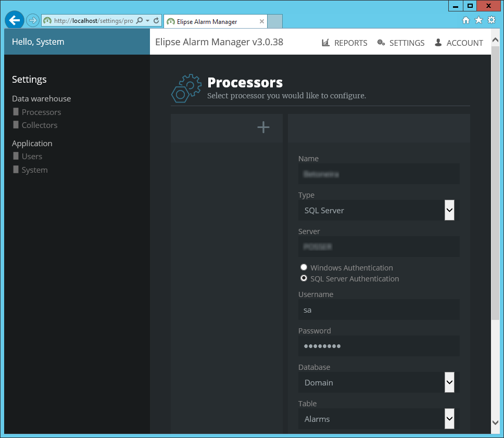Open the REPORTS menu

(x=345, y=43)
